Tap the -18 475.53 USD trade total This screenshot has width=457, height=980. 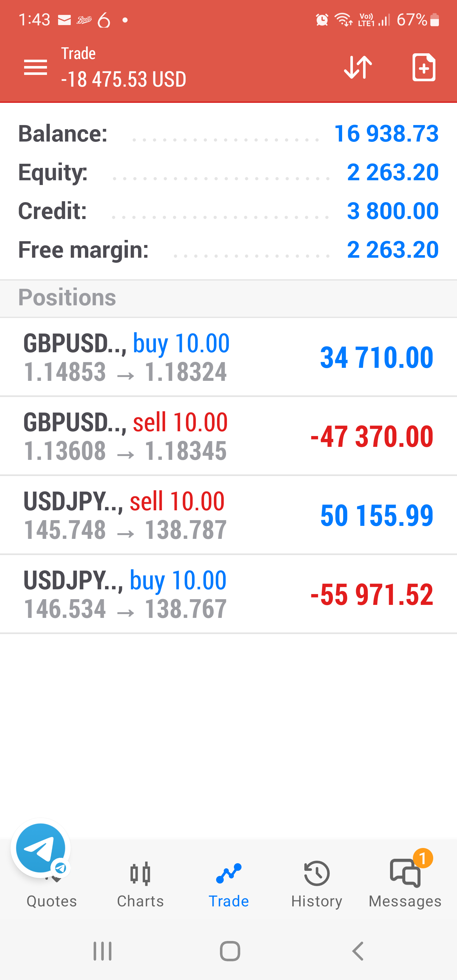(x=124, y=80)
